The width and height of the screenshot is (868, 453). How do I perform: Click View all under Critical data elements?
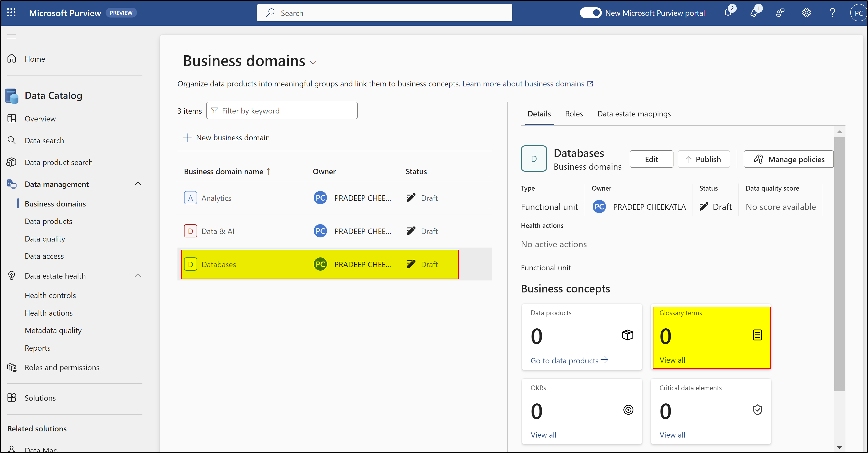pyautogui.click(x=672, y=435)
